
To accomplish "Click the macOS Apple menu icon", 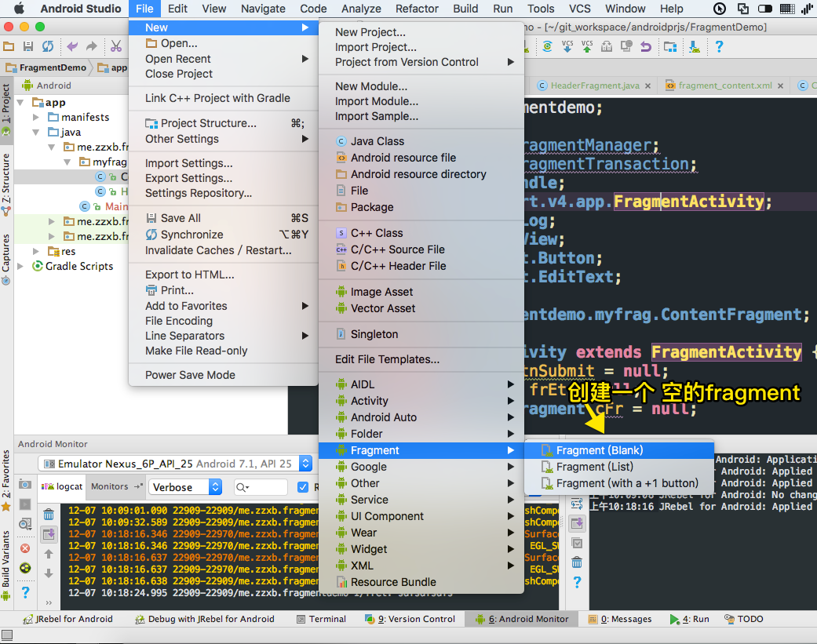I will tap(19, 9).
